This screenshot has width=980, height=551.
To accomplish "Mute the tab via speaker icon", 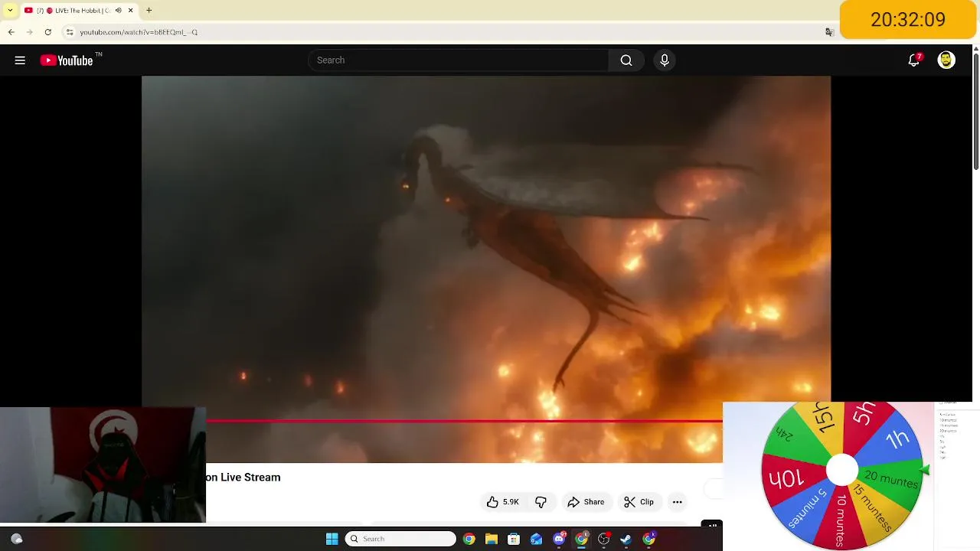I will 118,11.
